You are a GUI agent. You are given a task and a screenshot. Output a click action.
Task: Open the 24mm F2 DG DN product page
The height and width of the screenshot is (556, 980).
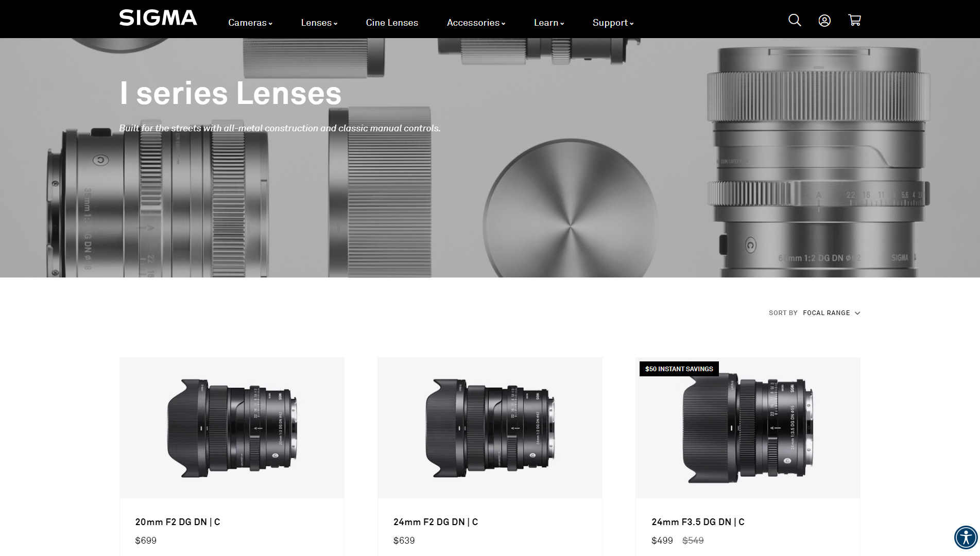point(435,522)
